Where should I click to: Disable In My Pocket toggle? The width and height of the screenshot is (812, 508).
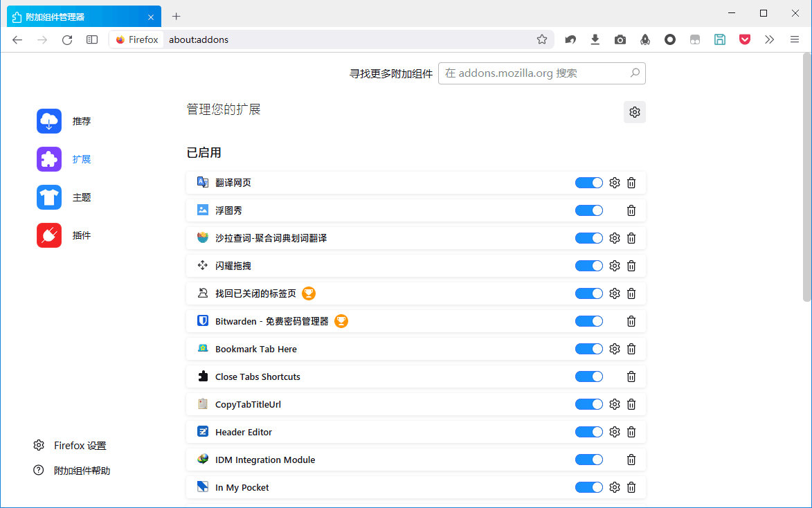[x=589, y=488]
